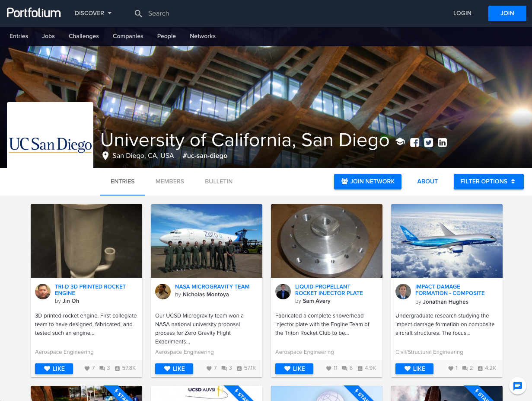This screenshot has width=532, height=401.
Task: Open Entries in the top navigation bar
Action: point(19,36)
